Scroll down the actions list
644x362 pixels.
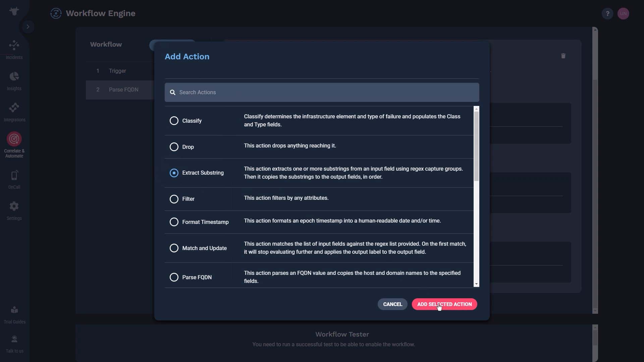click(477, 284)
